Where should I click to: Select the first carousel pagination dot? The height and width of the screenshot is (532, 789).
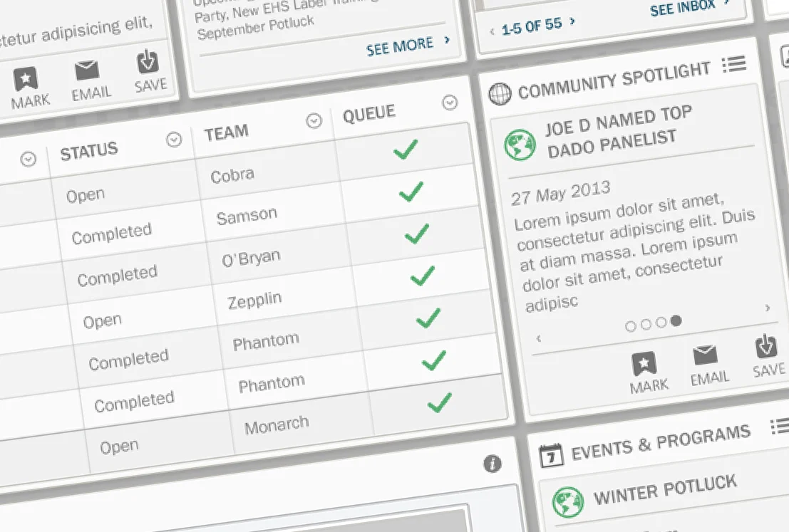(x=630, y=326)
